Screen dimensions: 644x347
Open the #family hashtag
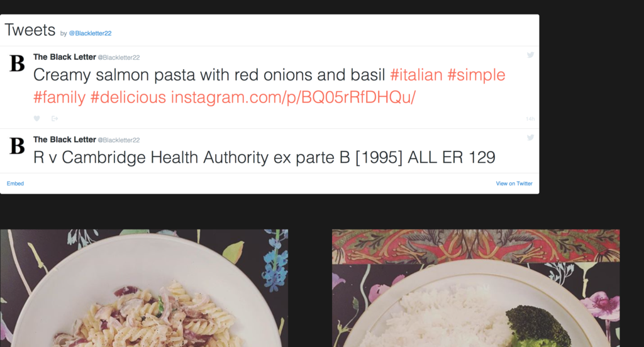click(59, 97)
